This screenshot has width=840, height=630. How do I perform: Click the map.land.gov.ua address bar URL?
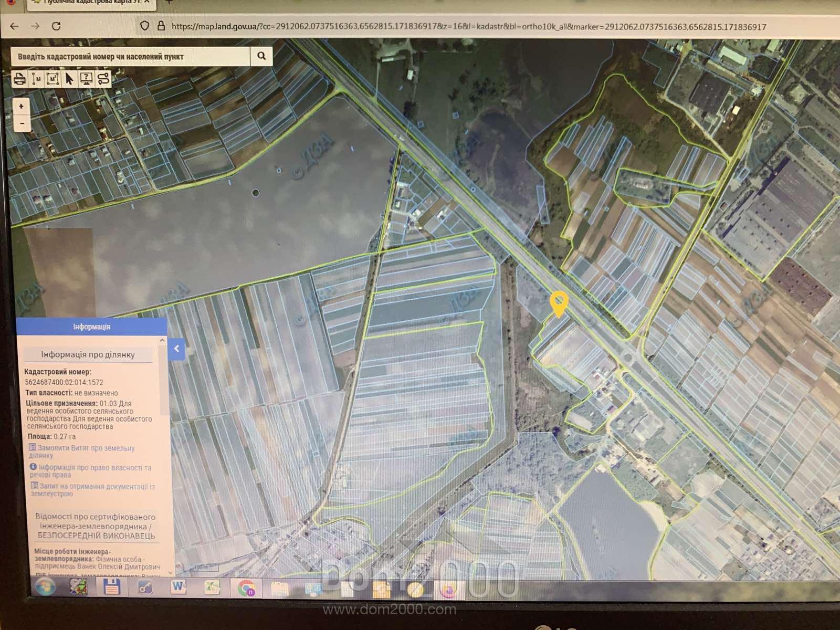click(469, 27)
